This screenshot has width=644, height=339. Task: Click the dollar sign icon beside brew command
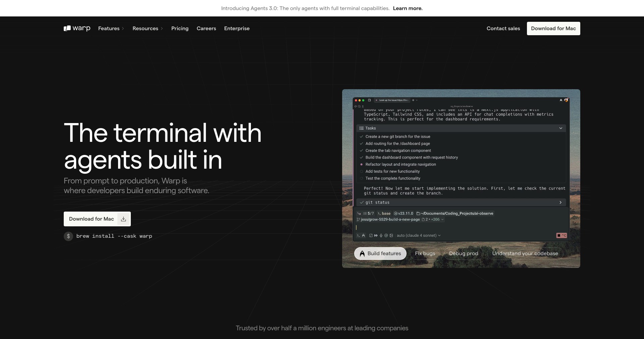click(x=68, y=236)
